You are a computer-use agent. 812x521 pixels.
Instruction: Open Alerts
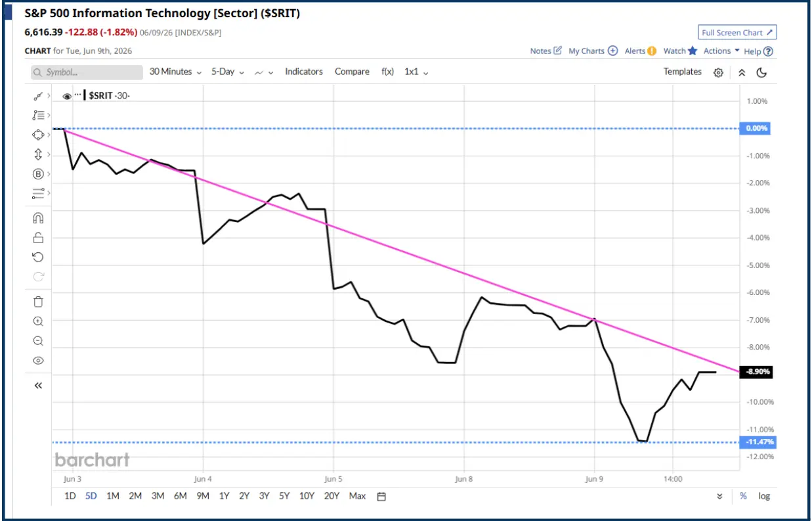click(640, 51)
